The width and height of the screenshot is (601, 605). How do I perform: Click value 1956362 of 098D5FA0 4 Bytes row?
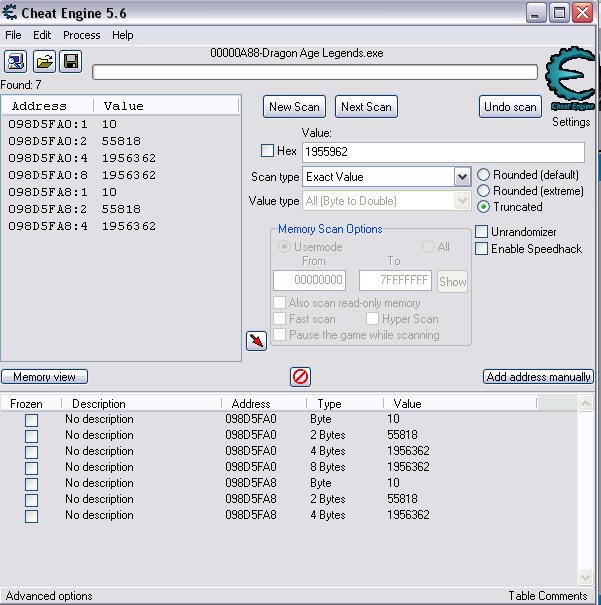coord(408,451)
